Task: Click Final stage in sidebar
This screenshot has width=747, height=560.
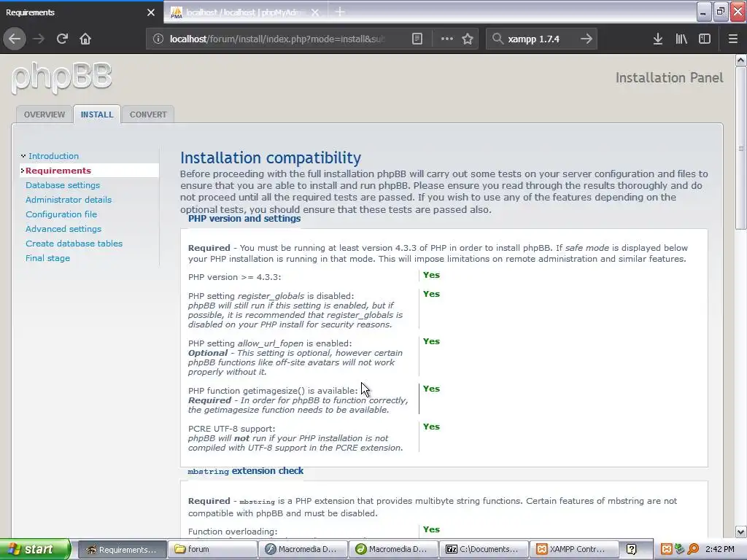Action: pos(47,258)
